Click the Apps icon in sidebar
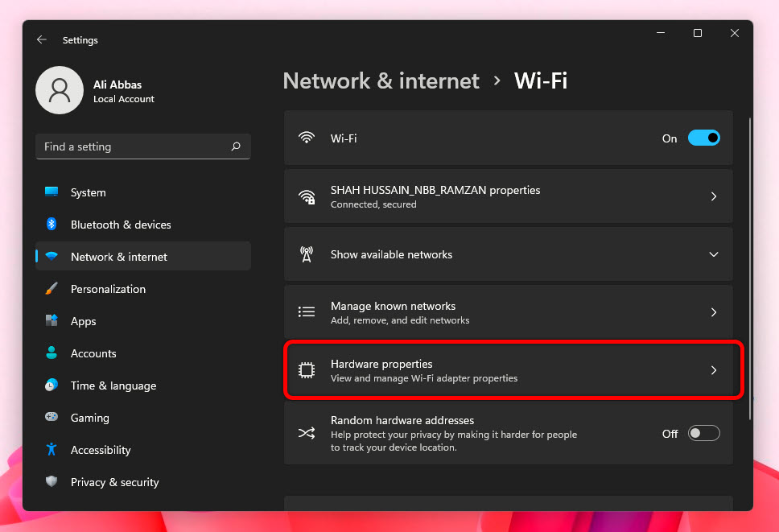The width and height of the screenshot is (779, 532). point(52,320)
